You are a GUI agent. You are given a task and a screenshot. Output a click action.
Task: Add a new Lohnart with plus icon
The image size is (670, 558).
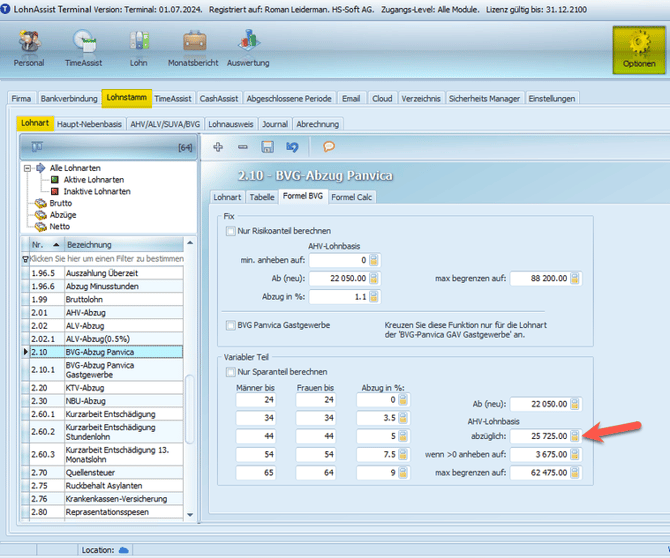(x=218, y=146)
